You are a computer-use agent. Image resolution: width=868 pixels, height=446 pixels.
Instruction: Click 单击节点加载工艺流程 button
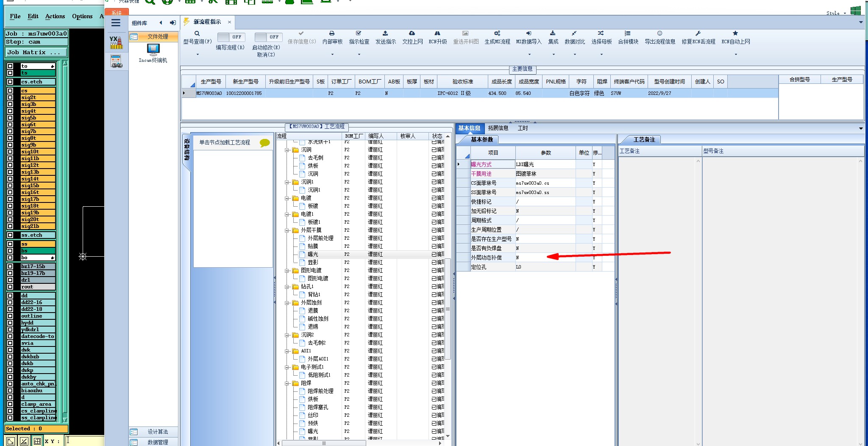click(x=225, y=143)
